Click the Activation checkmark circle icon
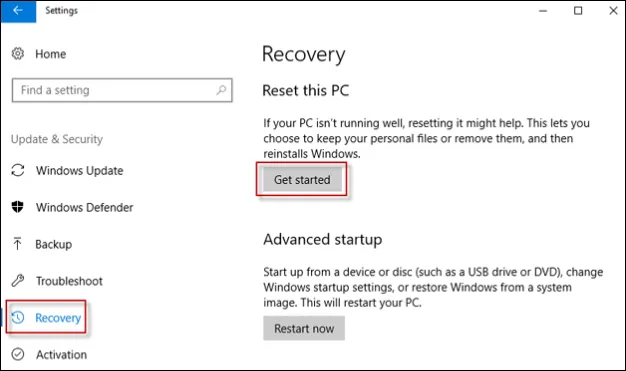 pyautogui.click(x=18, y=354)
